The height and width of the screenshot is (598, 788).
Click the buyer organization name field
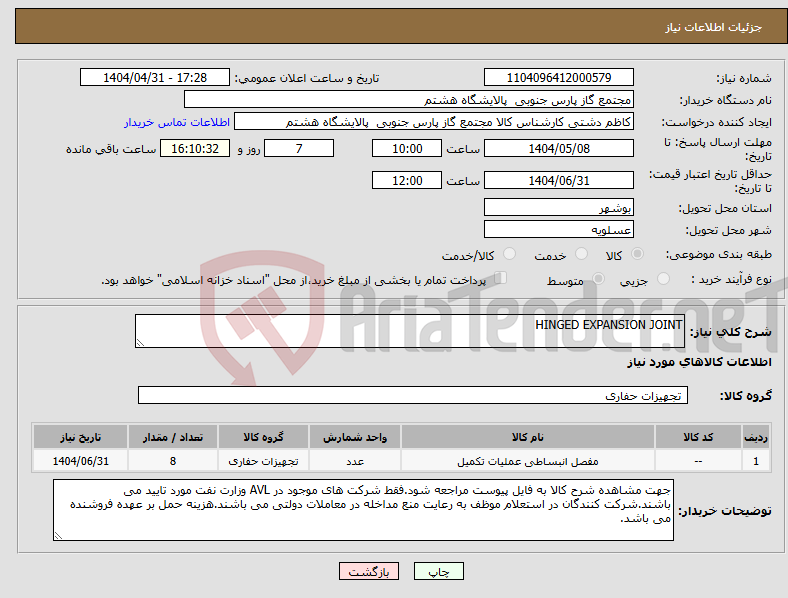tap(409, 99)
